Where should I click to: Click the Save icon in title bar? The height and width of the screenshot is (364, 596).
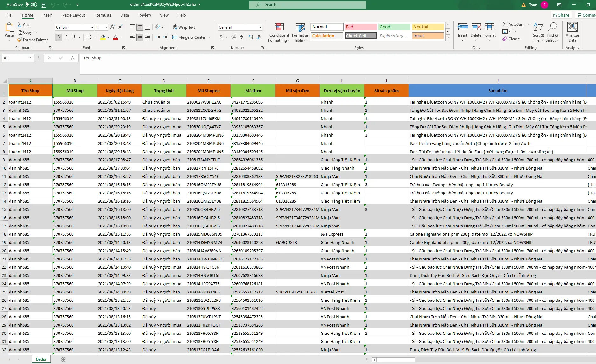[44, 5]
